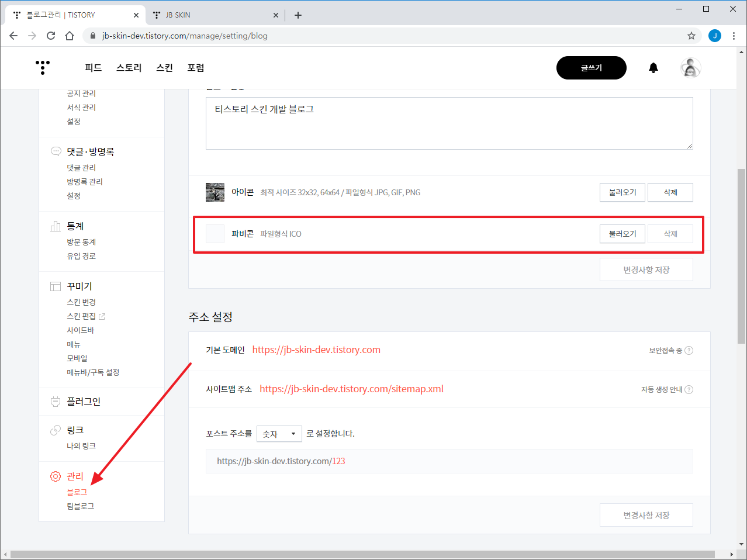Bookmark this page with the star
The image size is (747, 560).
click(691, 36)
